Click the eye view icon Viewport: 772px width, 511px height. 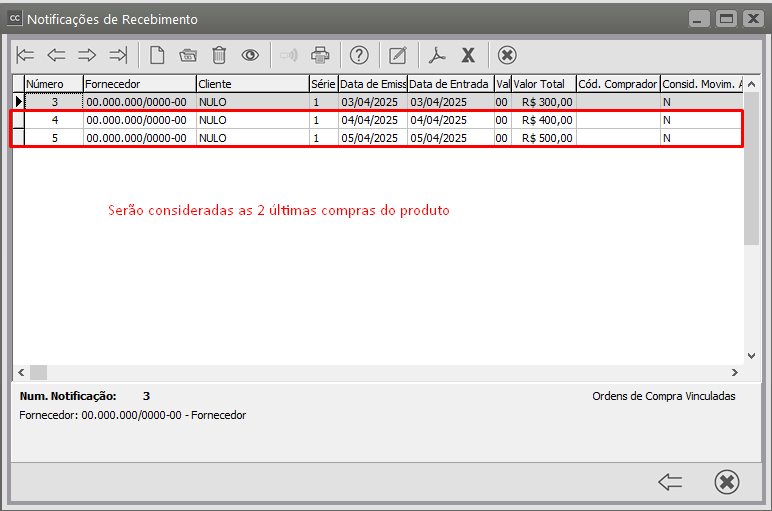point(250,55)
